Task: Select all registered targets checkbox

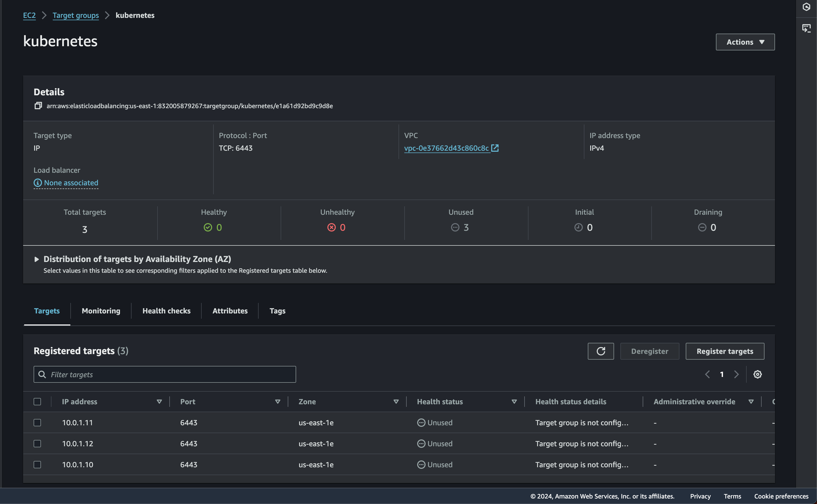Action: pos(37,402)
